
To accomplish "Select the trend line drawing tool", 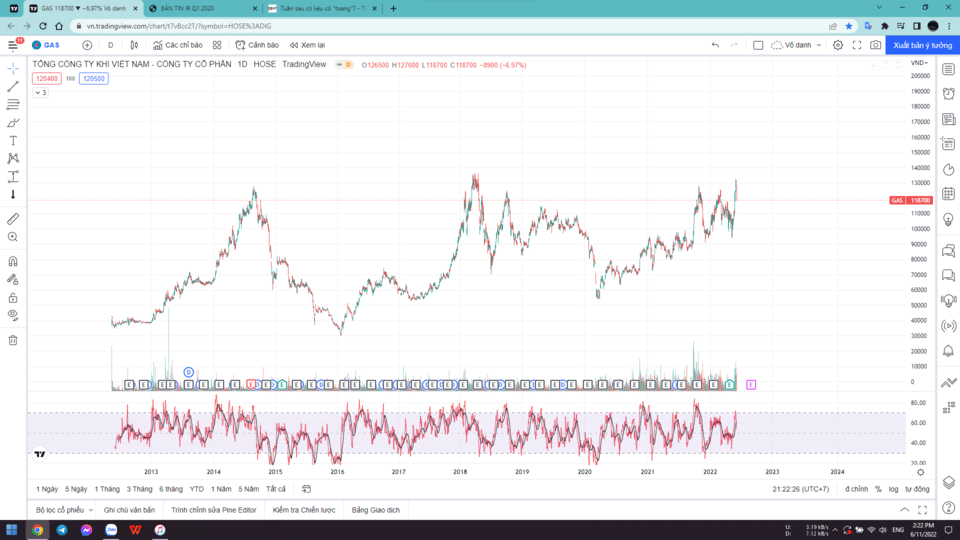I will tap(13, 87).
